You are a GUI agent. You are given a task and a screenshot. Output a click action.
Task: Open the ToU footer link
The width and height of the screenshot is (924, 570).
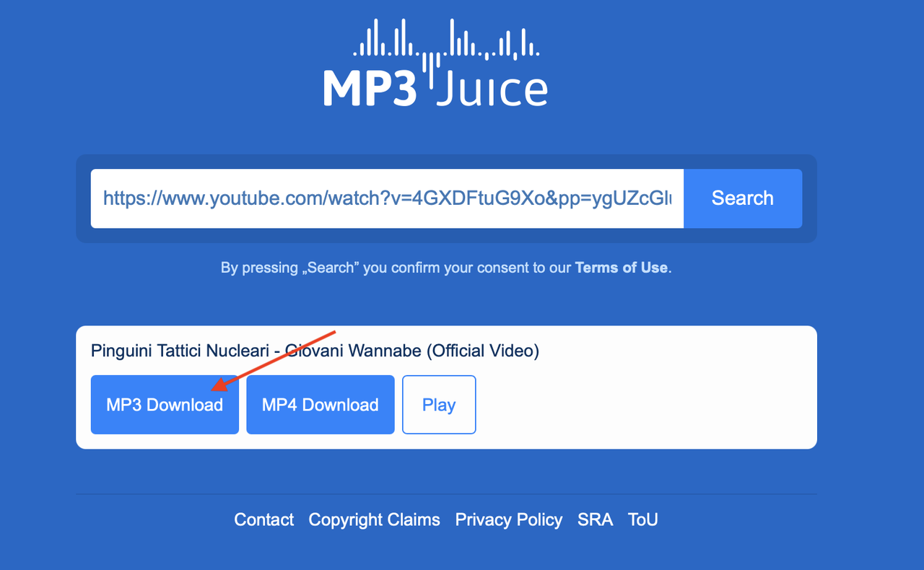pos(642,519)
